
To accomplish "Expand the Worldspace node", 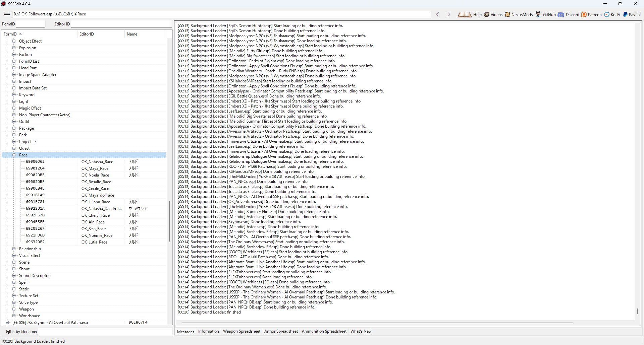I will pyautogui.click(x=14, y=316).
